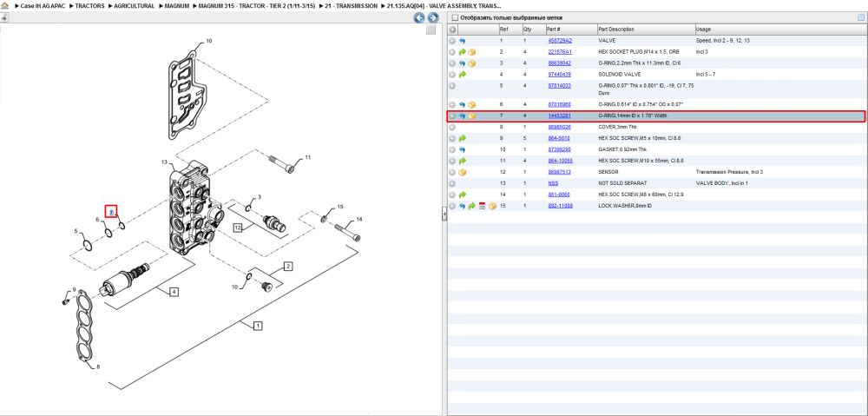Open part number link 86987513
Image resolution: width=868 pixels, height=416 pixels.
[x=559, y=172]
